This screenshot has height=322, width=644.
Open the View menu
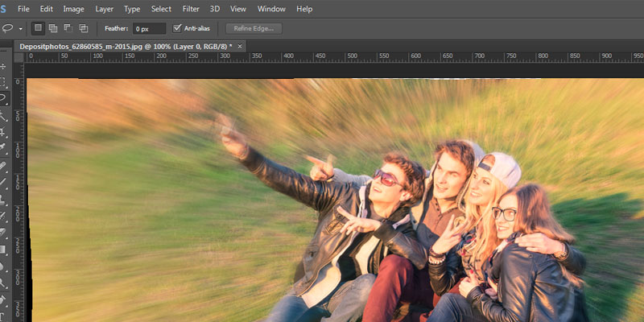pos(237,9)
